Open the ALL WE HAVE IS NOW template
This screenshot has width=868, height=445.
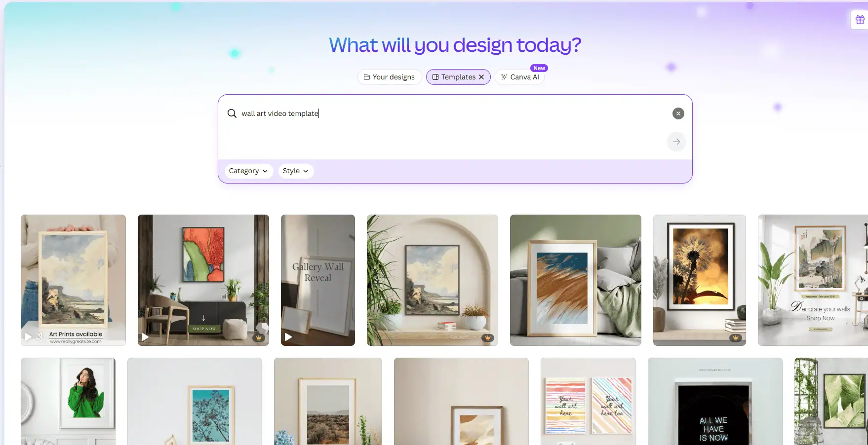[x=715, y=402]
